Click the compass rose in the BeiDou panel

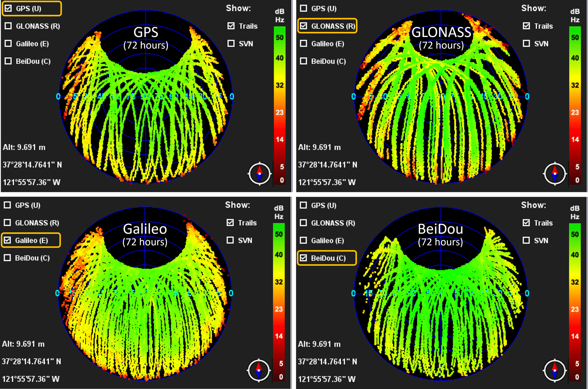click(x=555, y=371)
